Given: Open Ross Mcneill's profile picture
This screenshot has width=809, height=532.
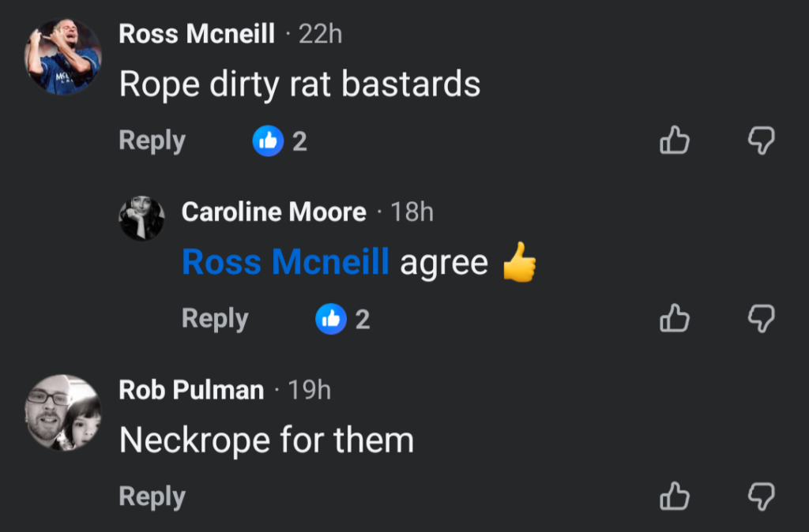Looking at the screenshot, I should click(x=62, y=57).
